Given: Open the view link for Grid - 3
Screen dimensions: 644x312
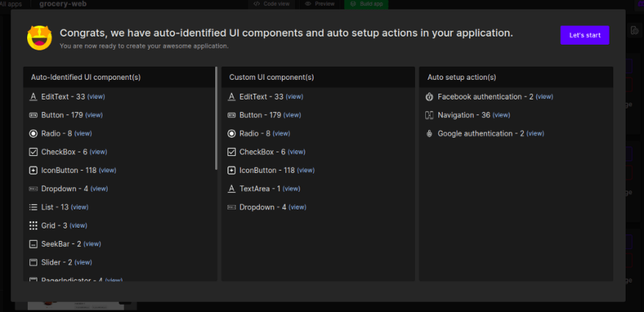Looking at the screenshot, I should (x=78, y=226).
